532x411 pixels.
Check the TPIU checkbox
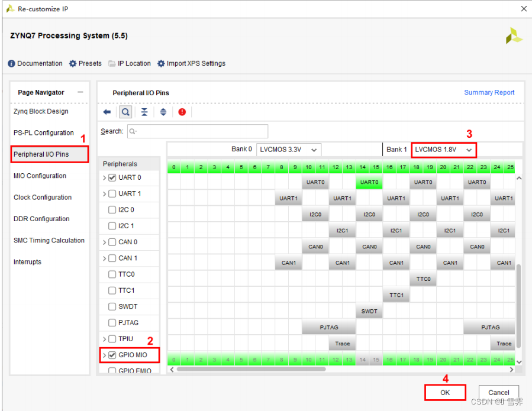[x=112, y=339]
